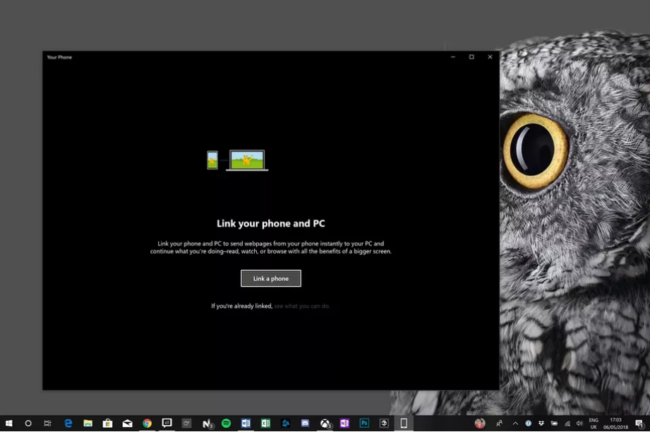Open the speech-bubble app in the taskbar

pyautogui.click(x=167, y=423)
